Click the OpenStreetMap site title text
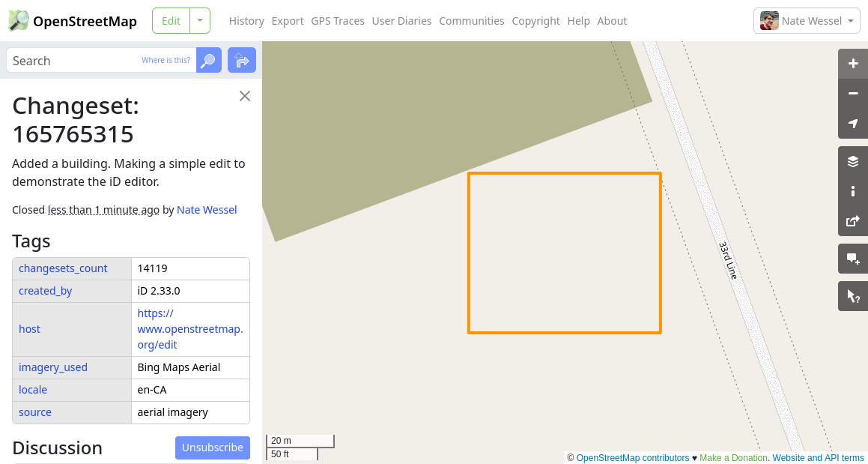 [85, 21]
